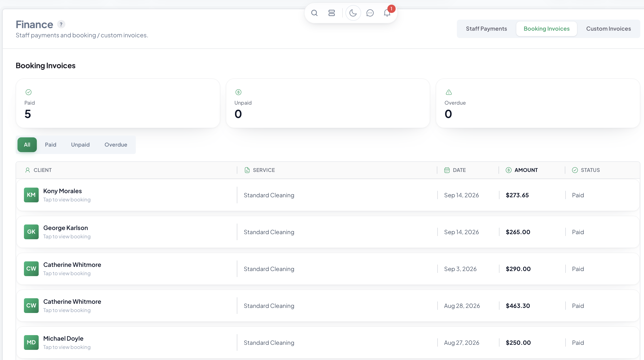
Task: Click Standard Cleaning in Kony Morales row
Action: (x=269, y=195)
